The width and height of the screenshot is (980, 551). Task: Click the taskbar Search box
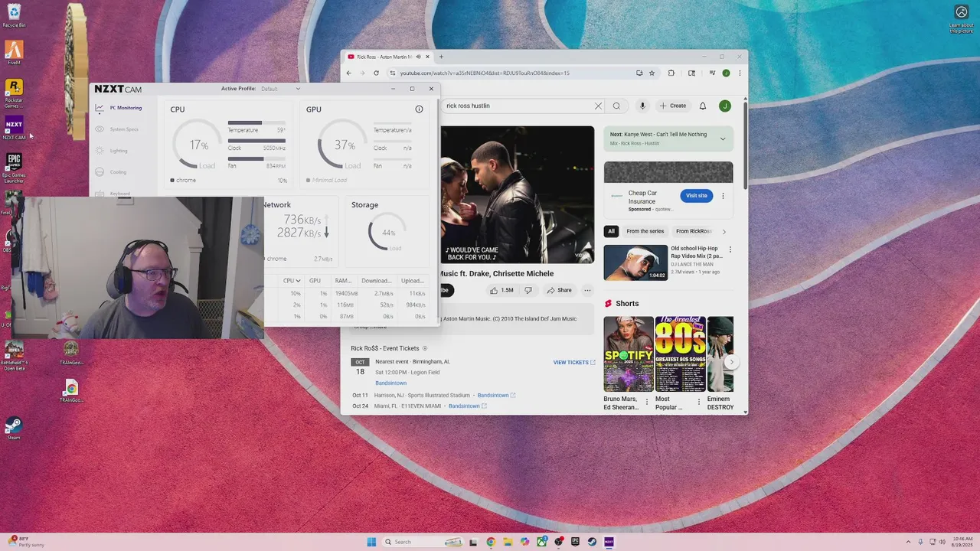coord(423,542)
